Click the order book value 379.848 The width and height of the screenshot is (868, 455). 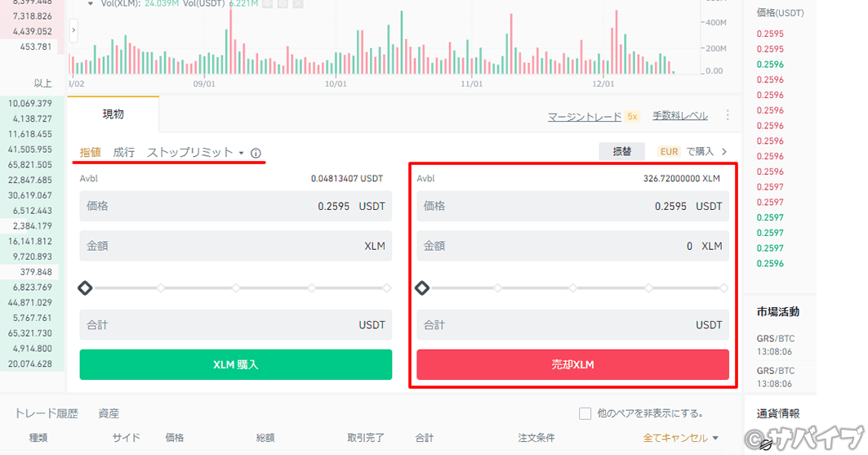click(x=36, y=272)
